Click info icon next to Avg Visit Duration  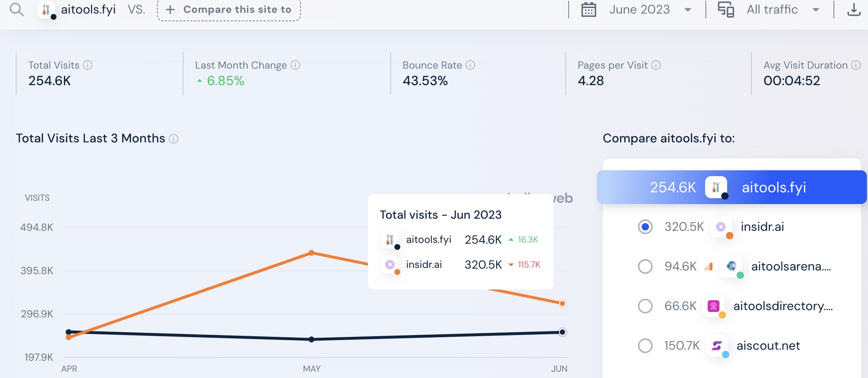tap(856, 65)
